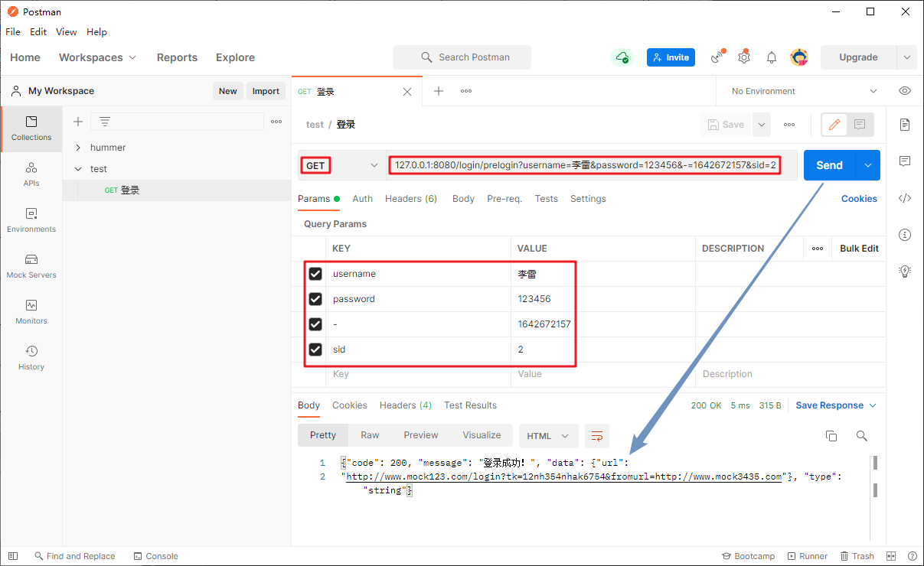Switch to comment mode icon next to pencil
Viewport: 924px width, 566px height.
click(860, 125)
